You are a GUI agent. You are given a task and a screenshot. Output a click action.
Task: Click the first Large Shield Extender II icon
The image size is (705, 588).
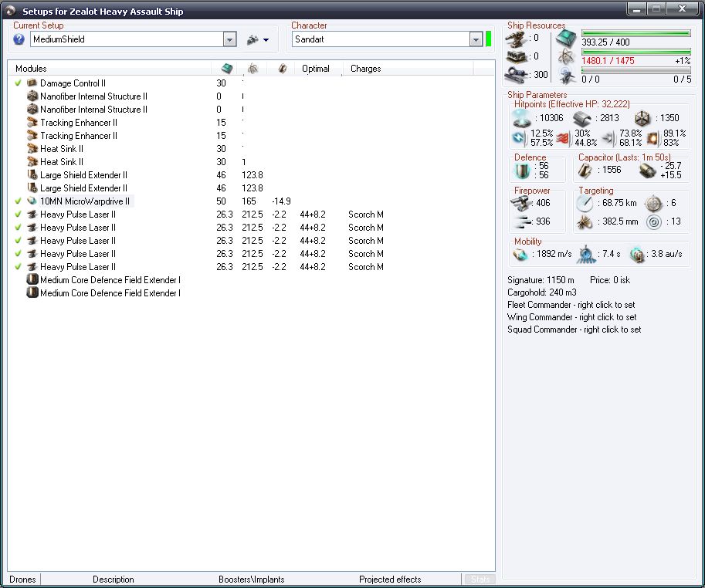tap(32, 174)
